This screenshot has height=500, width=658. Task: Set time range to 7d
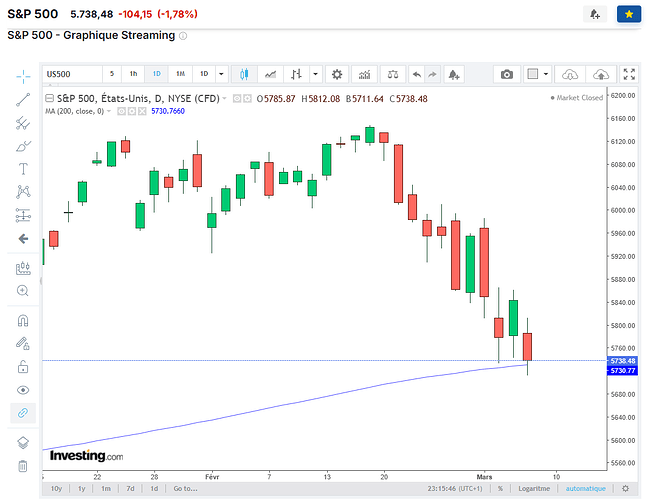click(x=131, y=489)
